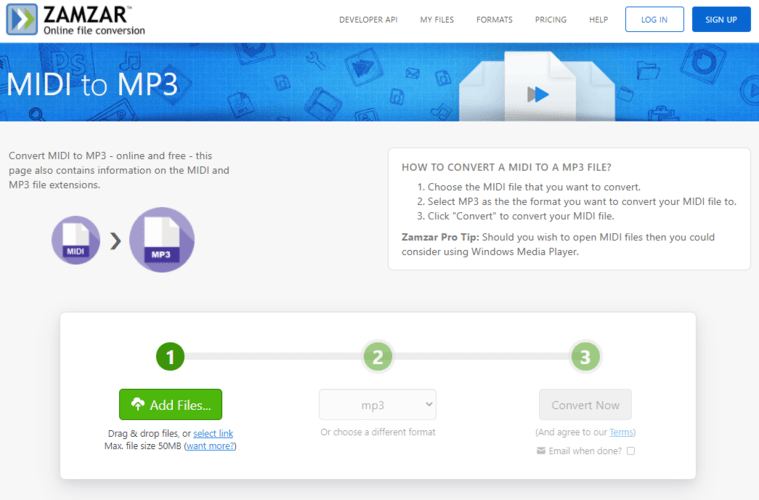Go to My Files page
This screenshot has height=500, width=759.
(437, 20)
